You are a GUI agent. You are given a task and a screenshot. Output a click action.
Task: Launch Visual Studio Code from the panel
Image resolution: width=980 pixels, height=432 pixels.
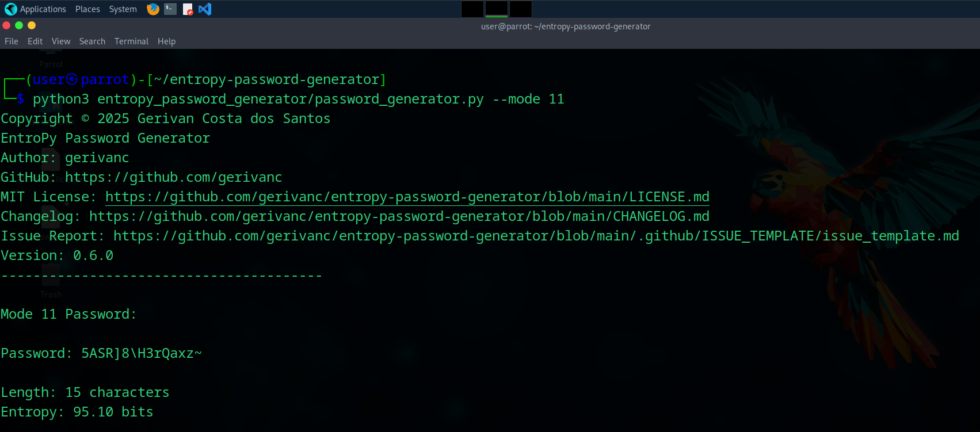point(205,9)
